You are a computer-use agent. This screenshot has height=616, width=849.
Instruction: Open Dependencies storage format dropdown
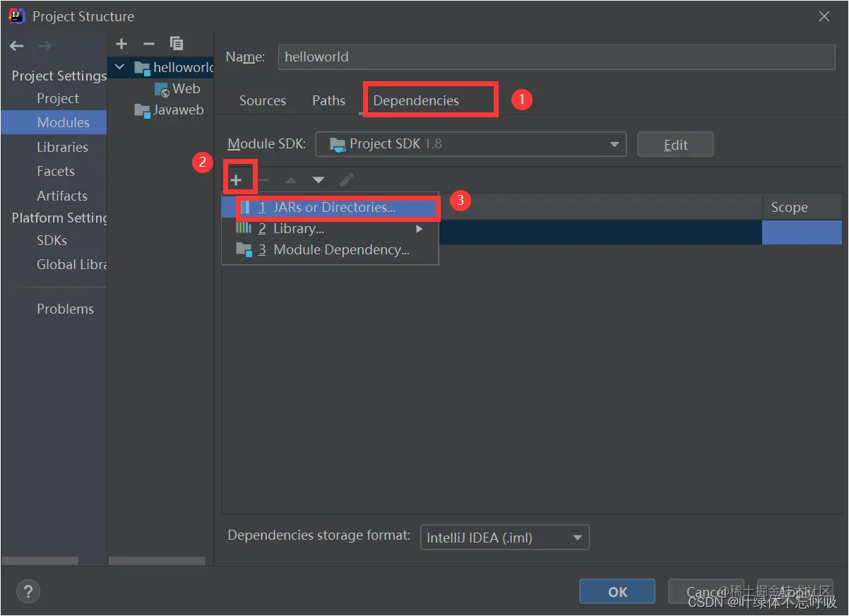click(504, 538)
